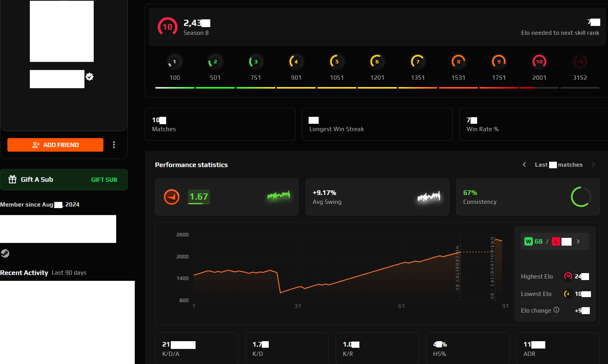Image resolution: width=608 pixels, height=364 pixels.
Task: Click the profile avatar image
Action: coord(62,31)
